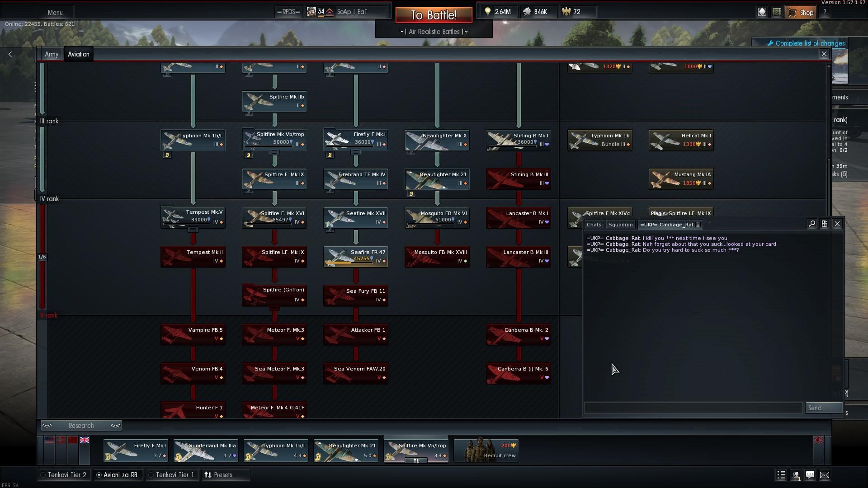Screen dimensions: 868x488
Task: Select the Japanese flag nation icon
Action: tap(819, 440)
